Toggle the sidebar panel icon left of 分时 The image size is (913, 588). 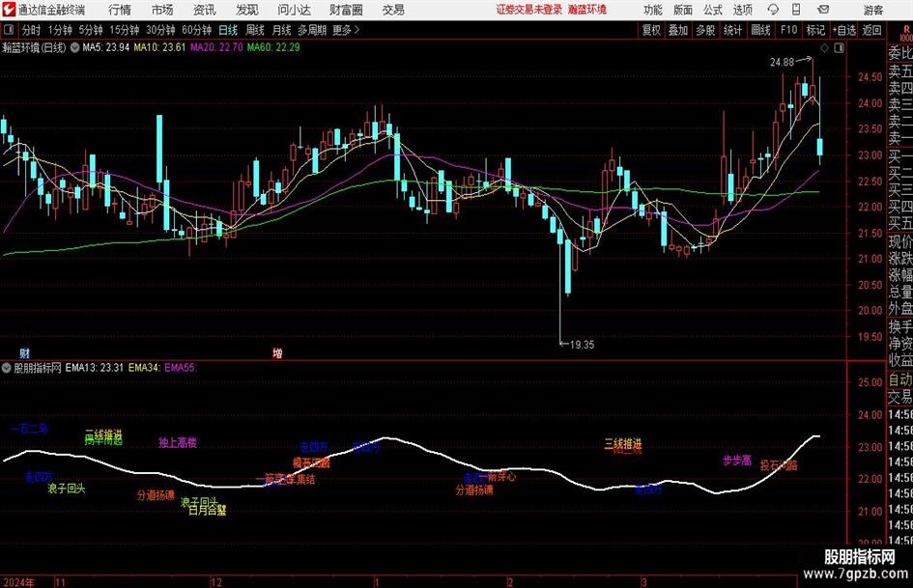[8, 30]
